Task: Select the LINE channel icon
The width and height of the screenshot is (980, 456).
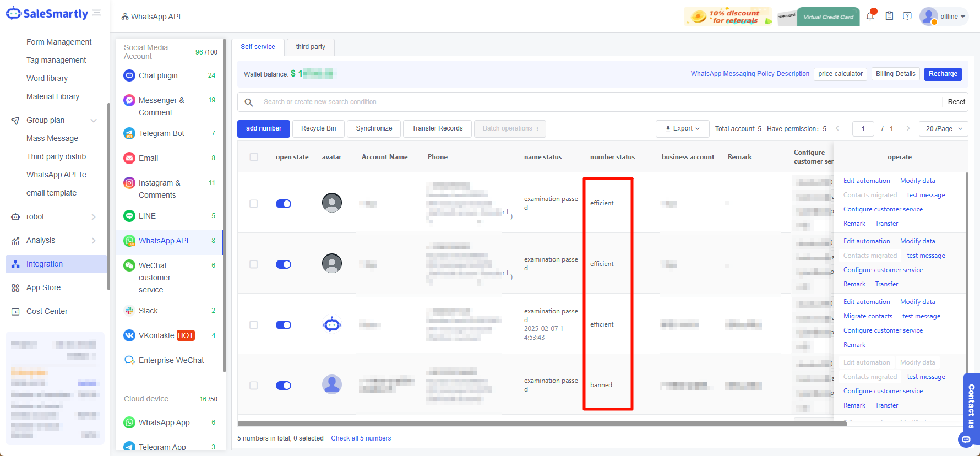Action: pos(129,216)
